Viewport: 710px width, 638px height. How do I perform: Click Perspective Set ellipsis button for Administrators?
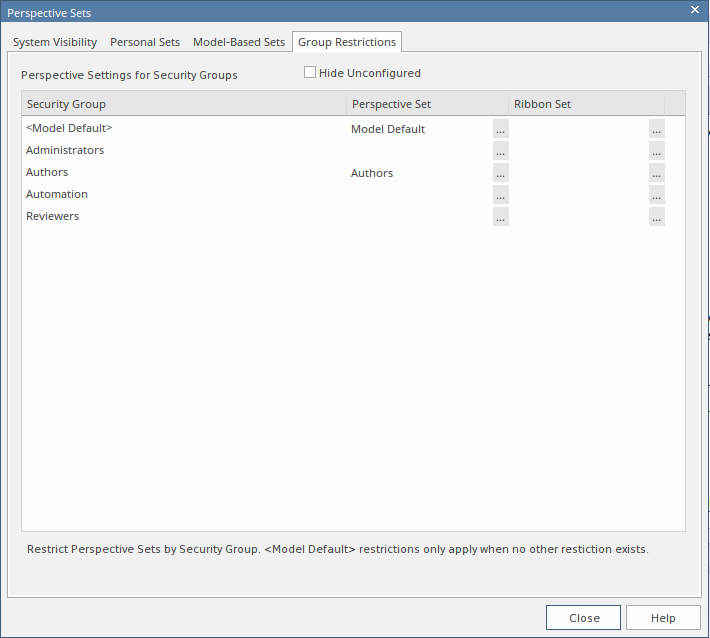point(500,151)
